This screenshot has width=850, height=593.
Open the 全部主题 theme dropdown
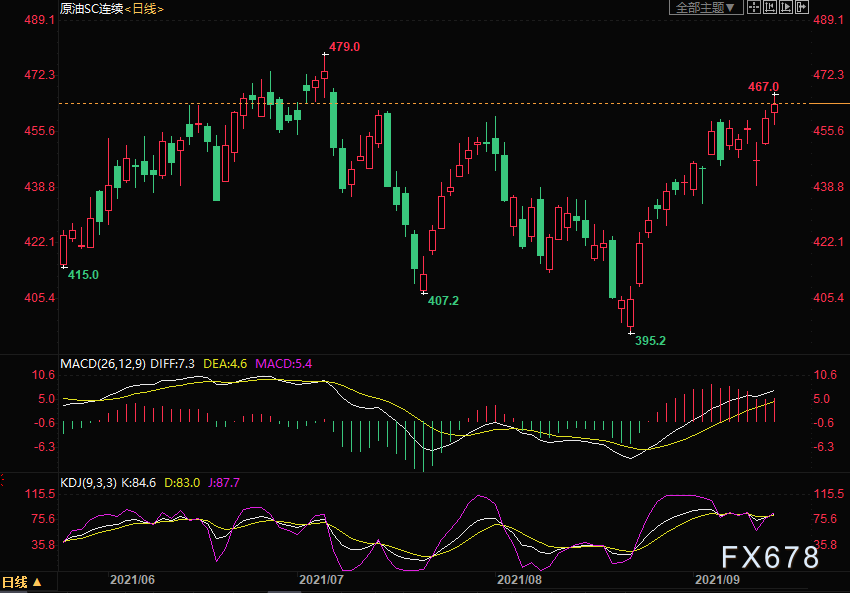(x=706, y=8)
